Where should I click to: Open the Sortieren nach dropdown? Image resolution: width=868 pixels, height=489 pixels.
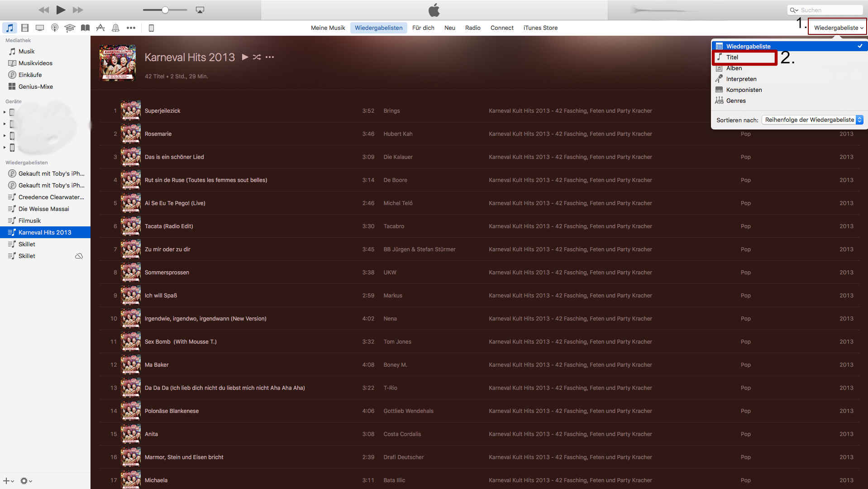813,120
